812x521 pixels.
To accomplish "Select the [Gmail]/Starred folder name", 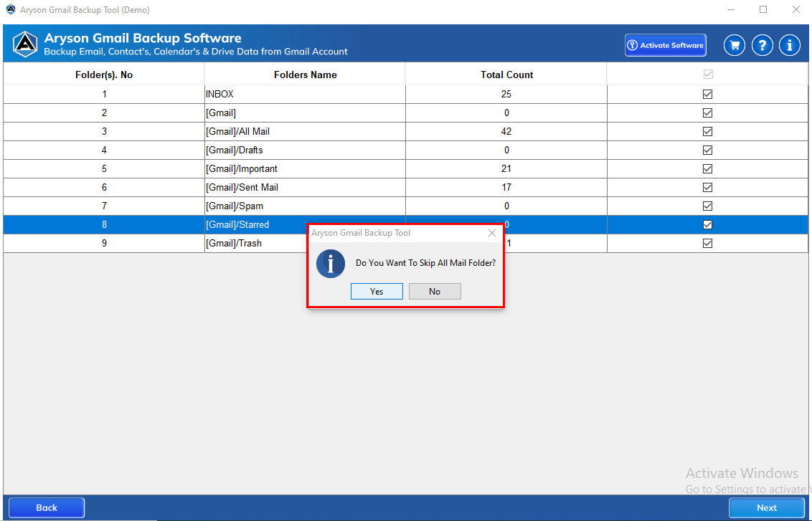I will 237,224.
